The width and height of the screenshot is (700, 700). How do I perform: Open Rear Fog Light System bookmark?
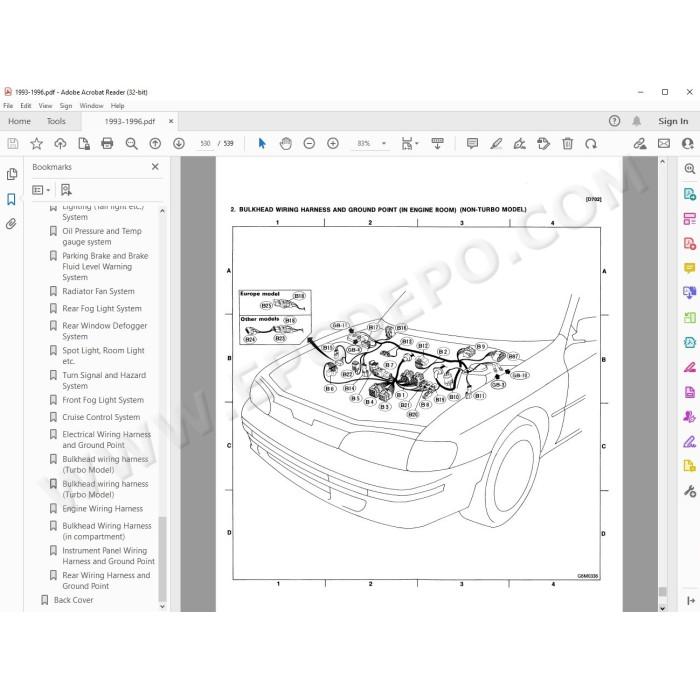pyautogui.click(x=102, y=308)
